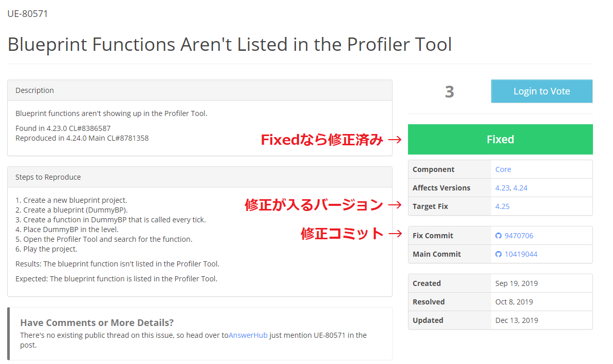Click the Login to Vote button
This screenshot has width=613, height=364.
point(542,91)
